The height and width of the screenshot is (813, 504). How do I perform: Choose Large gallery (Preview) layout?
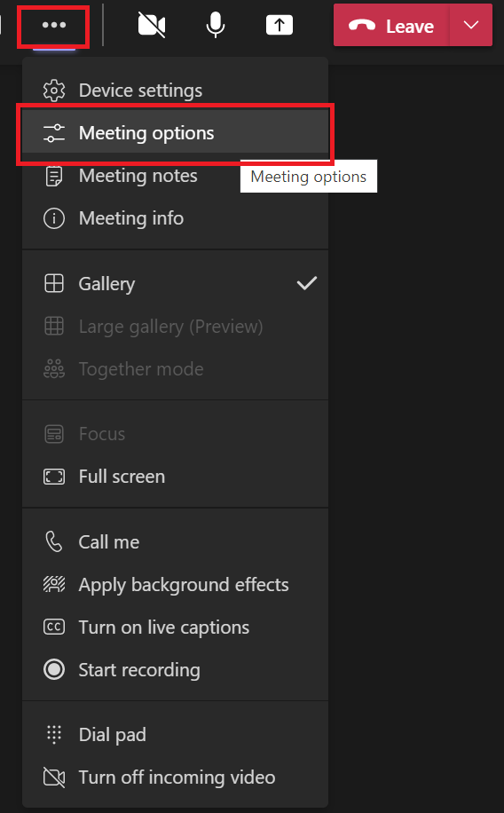coord(176,326)
